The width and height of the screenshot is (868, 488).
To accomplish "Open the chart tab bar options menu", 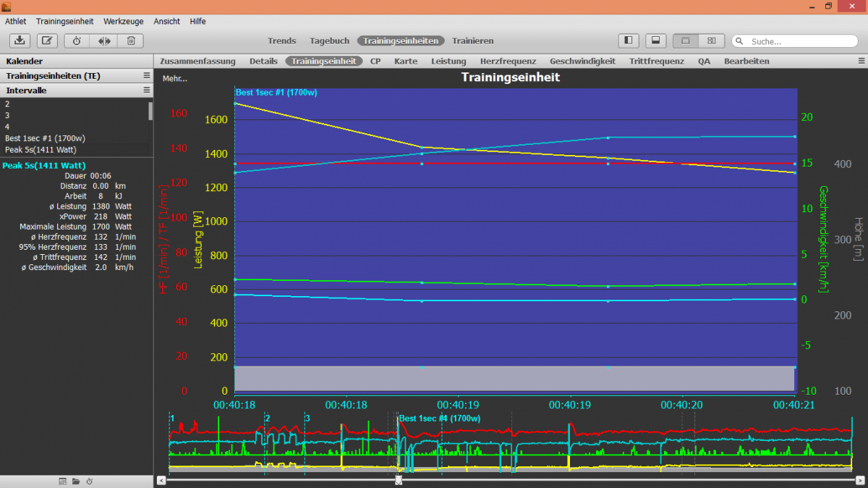I will tap(861, 62).
